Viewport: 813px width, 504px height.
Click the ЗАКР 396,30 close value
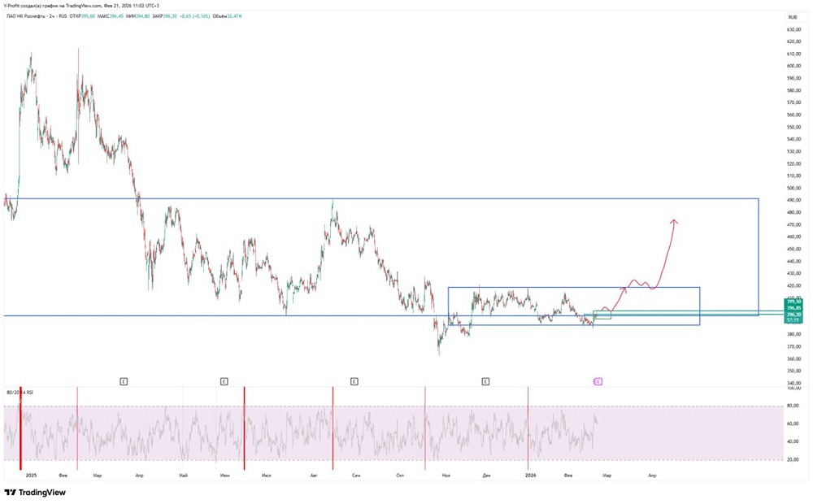165,16
